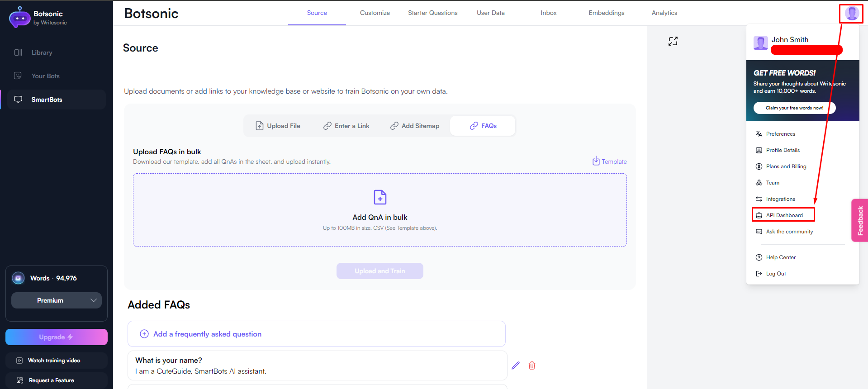This screenshot has width=868, height=389.
Task: Open the Feedback side tab
Action: coord(860,220)
